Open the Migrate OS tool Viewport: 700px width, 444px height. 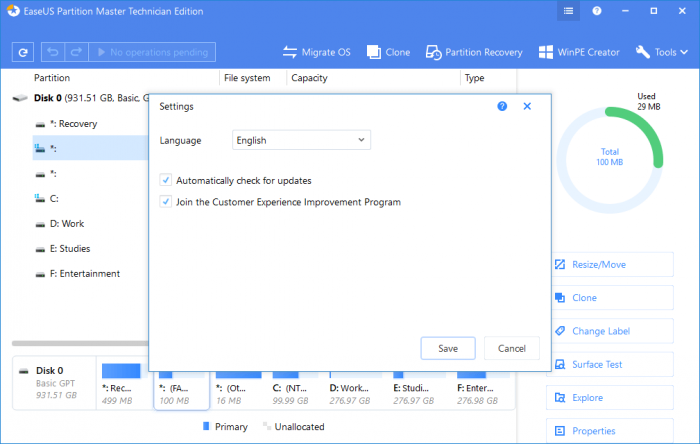tap(317, 52)
